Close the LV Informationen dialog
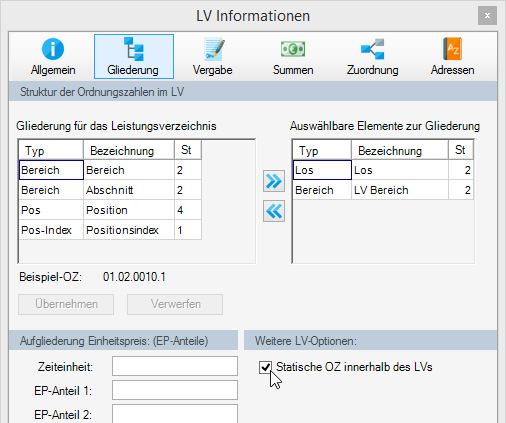 click(x=487, y=16)
